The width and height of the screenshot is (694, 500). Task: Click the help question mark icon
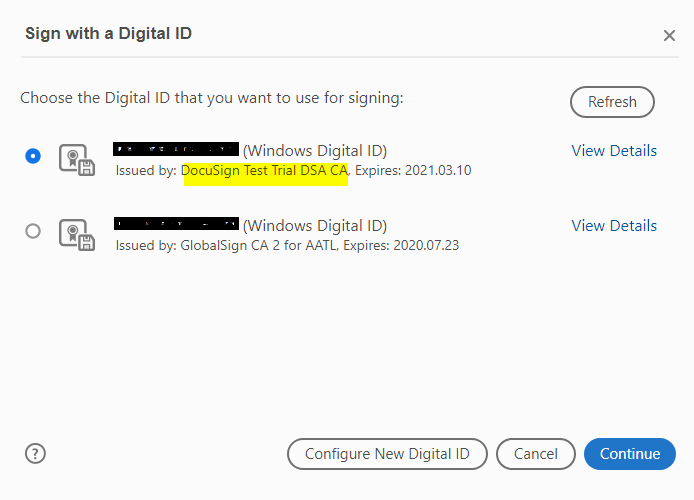coord(36,453)
